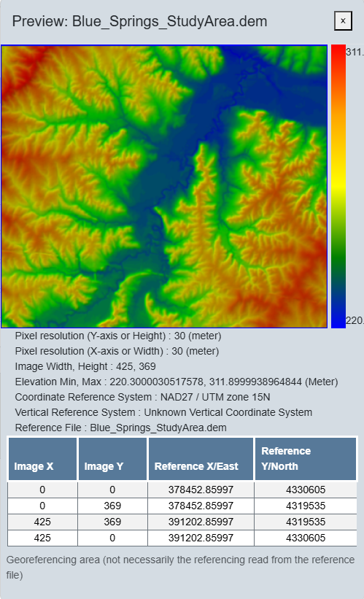The width and height of the screenshot is (364, 599).
Task: Click Image X 425 in third table row
Action: tap(42, 522)
